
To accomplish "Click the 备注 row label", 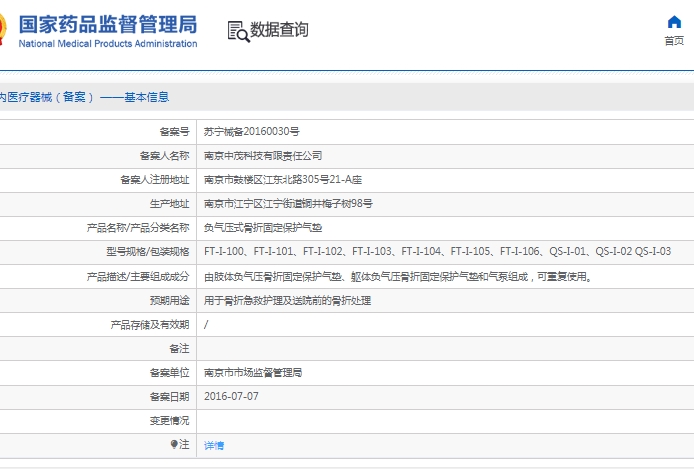I will 179,349.
